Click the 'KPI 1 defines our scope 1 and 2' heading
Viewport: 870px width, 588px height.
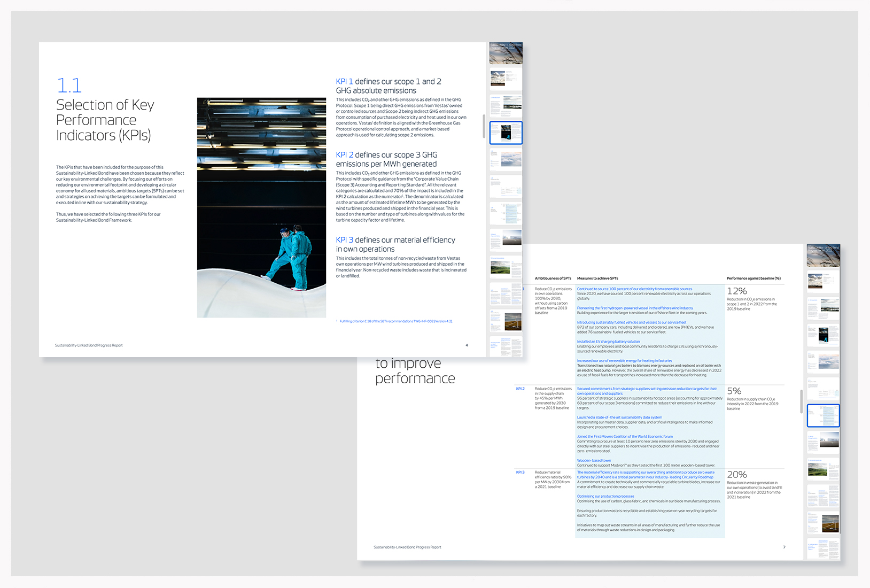click(389, 86)
